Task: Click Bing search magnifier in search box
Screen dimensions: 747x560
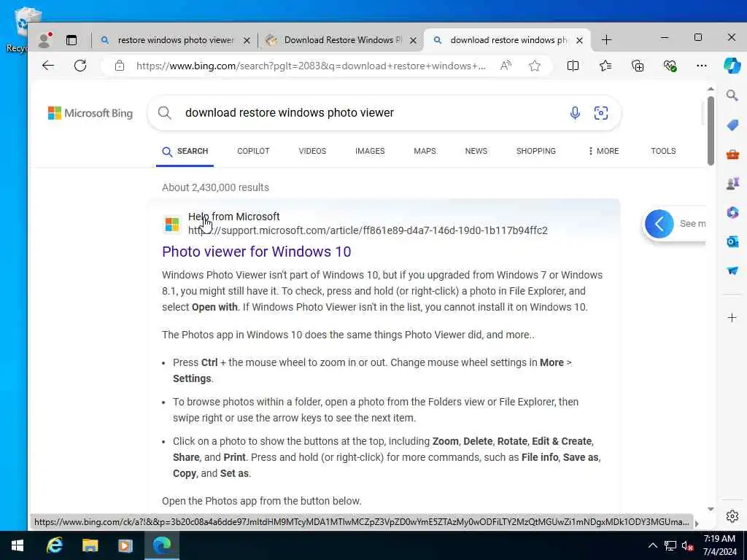Action: pos(164,113)
